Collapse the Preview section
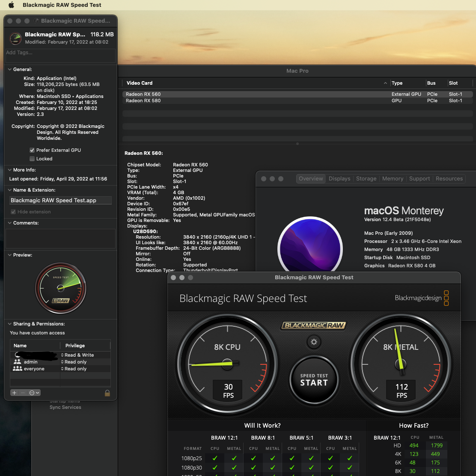The width and height of the screenshot is (476, 476). click(10, 255)
